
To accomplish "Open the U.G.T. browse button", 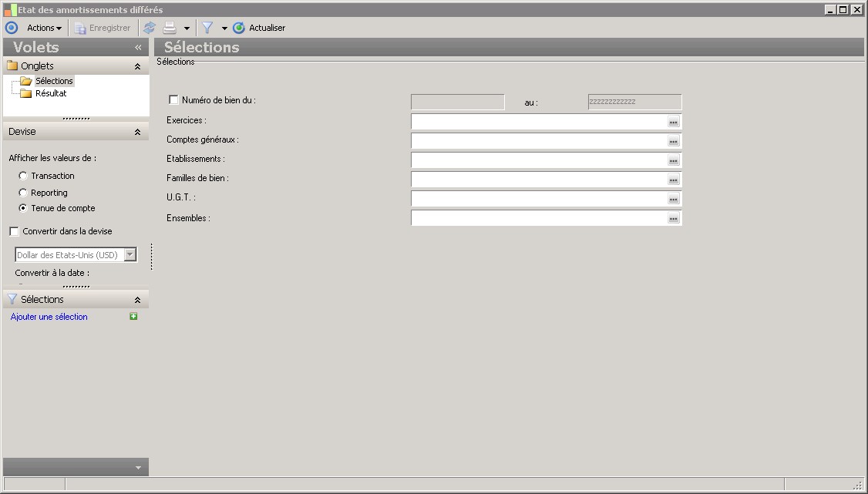I will (x=674, y=199).
